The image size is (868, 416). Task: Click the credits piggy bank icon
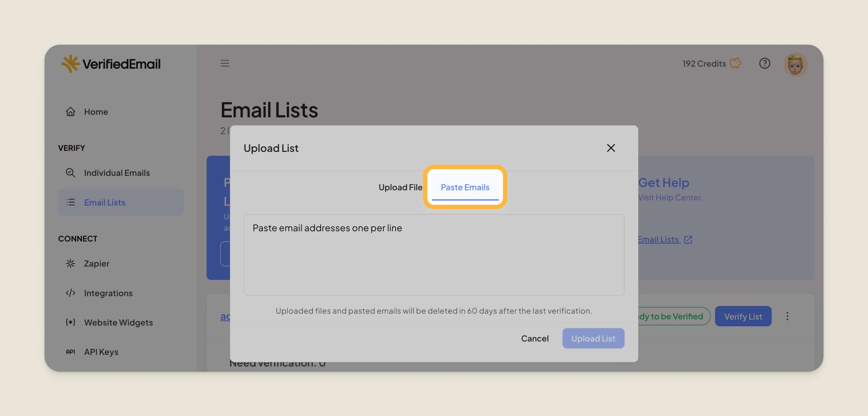click(736, 63)
